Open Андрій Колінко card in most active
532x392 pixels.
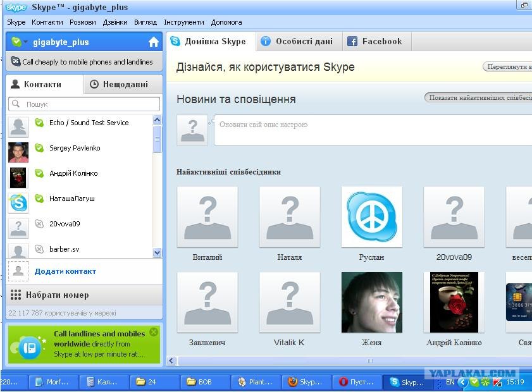point(454,302)
